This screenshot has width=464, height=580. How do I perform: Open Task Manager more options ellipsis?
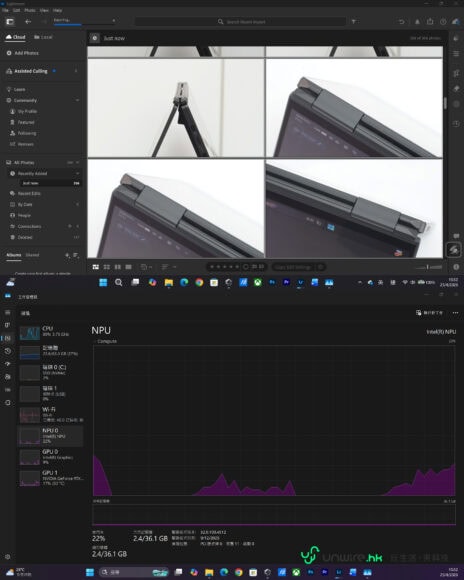[x=455, y=313]
